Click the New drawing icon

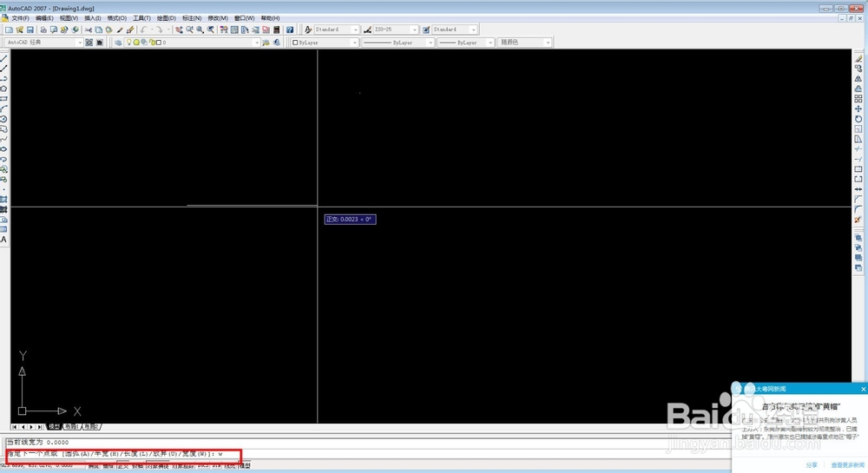[9, 30]
